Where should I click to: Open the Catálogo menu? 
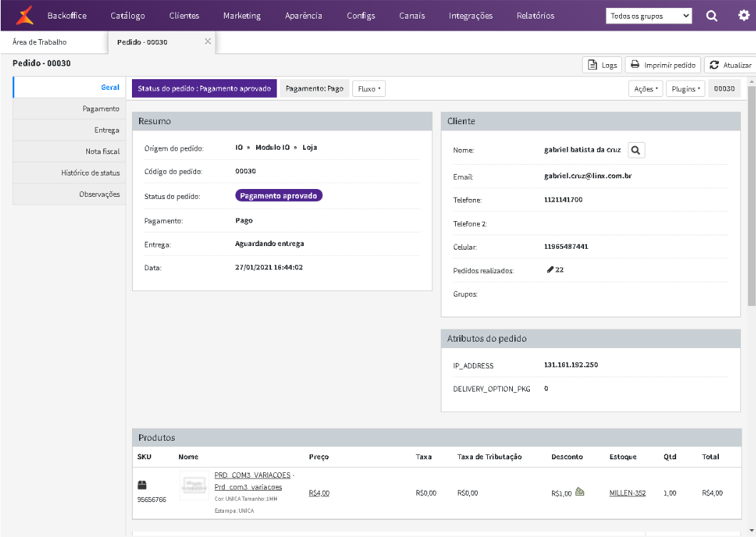[128, 16]
